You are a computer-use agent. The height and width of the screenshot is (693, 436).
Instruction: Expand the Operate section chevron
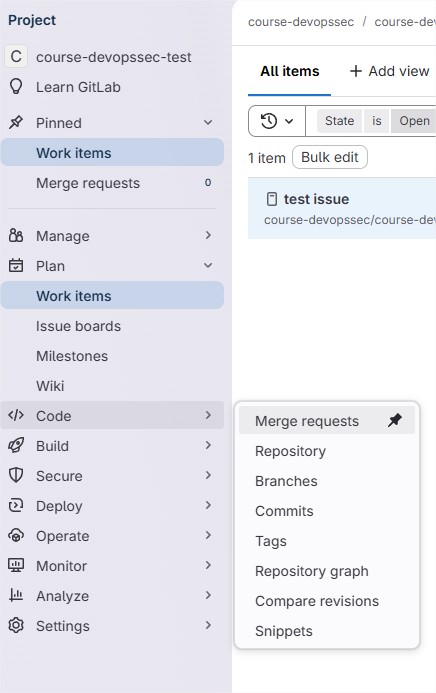click(208, 535)
